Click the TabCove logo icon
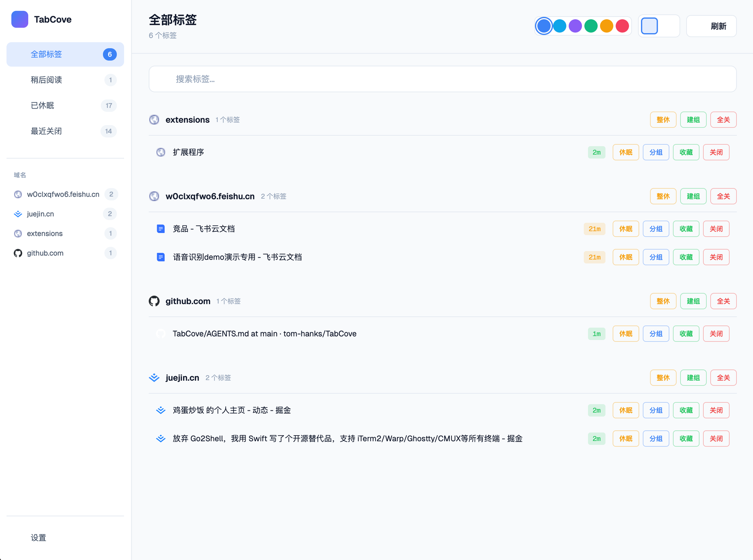 (20, 19)
